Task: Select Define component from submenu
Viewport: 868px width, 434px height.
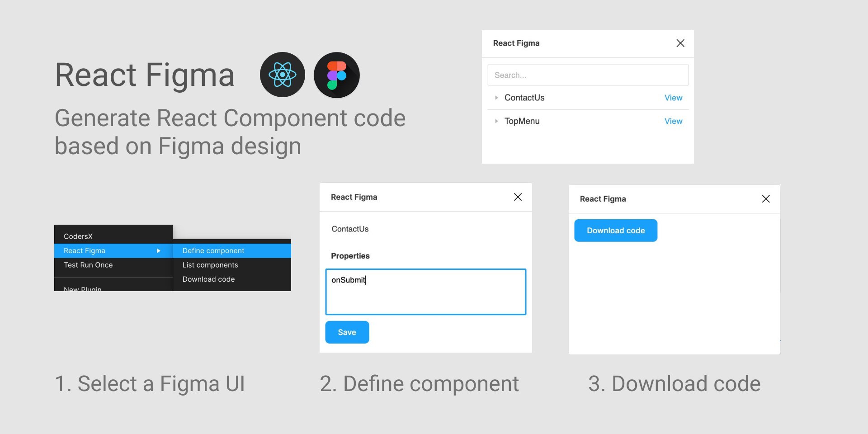Action: click(232, 251)
